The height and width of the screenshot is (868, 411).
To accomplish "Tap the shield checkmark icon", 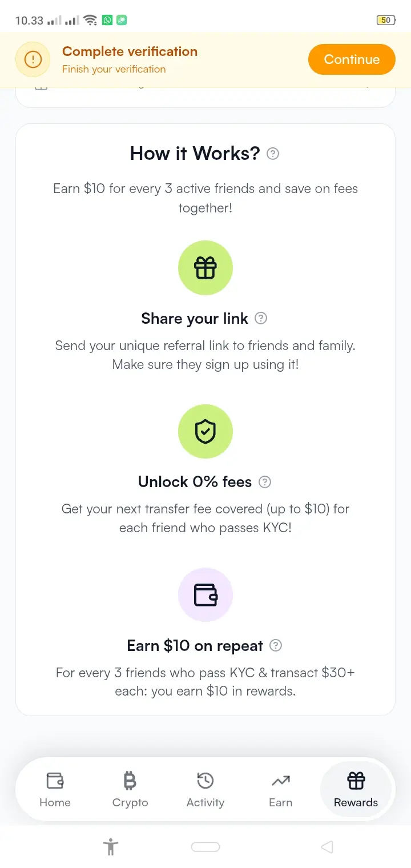I will [205, 431].
